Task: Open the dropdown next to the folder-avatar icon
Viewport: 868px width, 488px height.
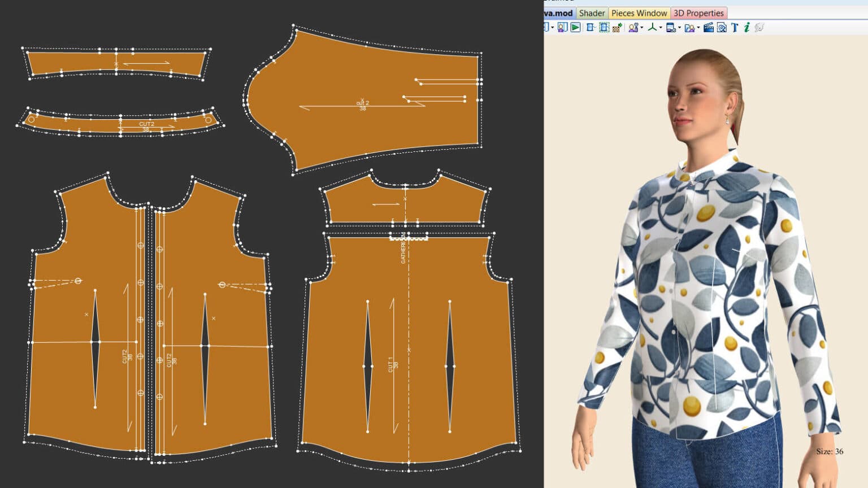Action: [698, 27]
